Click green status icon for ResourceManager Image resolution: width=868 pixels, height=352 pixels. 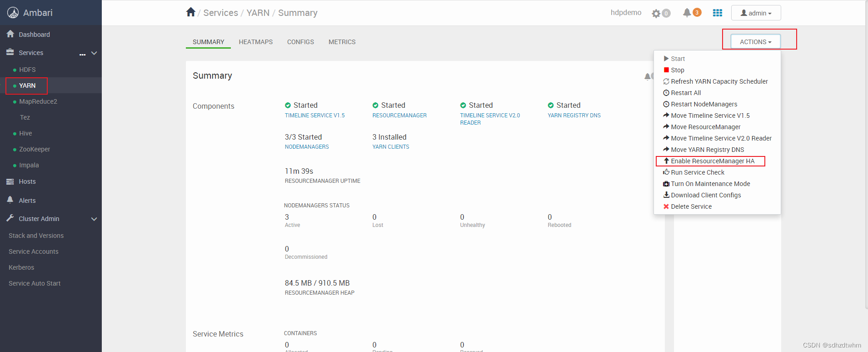coord(375,106)
